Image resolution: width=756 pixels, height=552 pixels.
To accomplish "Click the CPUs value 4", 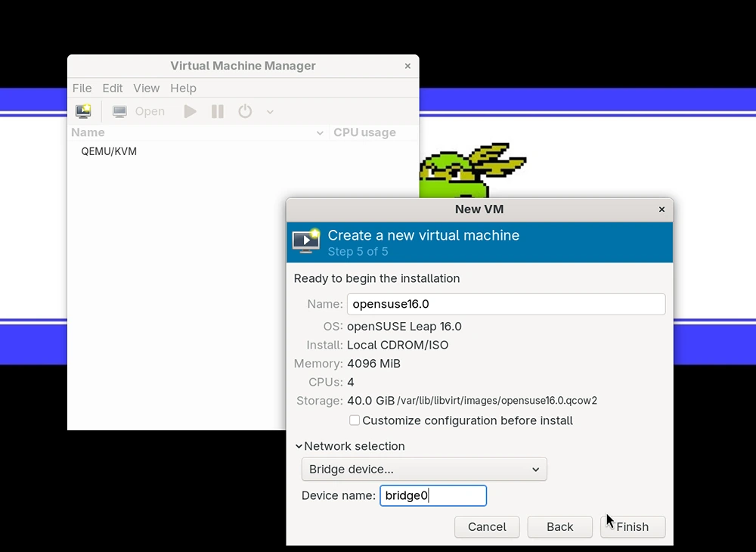I will click(351, 383).
